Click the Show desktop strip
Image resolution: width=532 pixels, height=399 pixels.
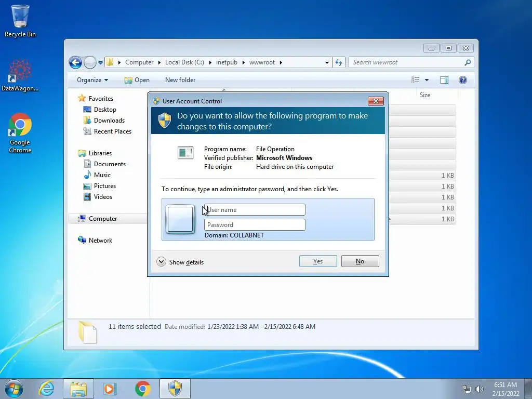528,389
